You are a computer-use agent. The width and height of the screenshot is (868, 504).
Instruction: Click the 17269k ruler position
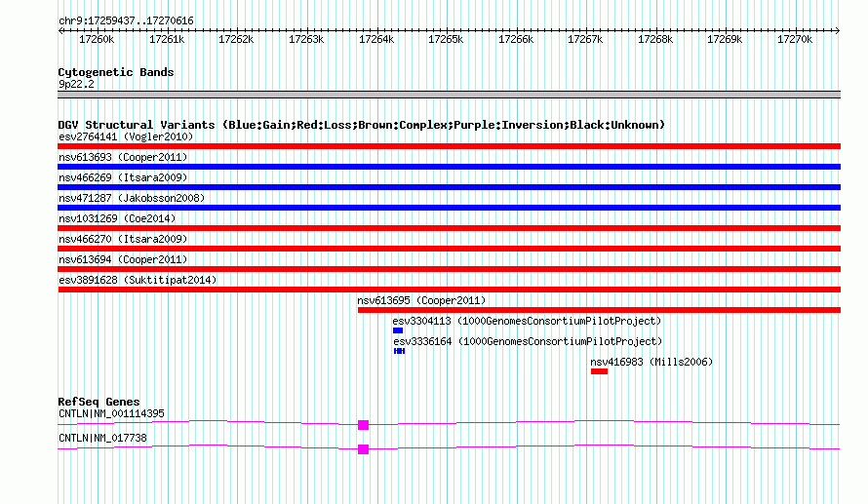[725, 39]
